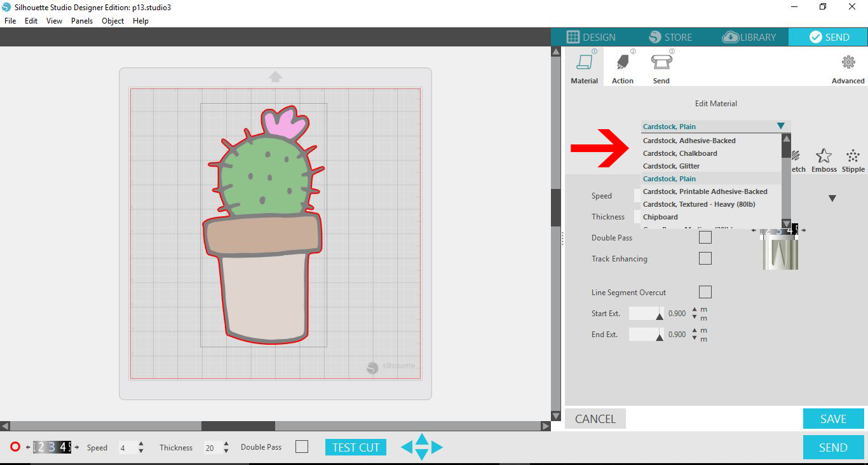Move blade right with blue arrow
The height and width of the screenshot is (465, 868).
[x=437, y=447]
